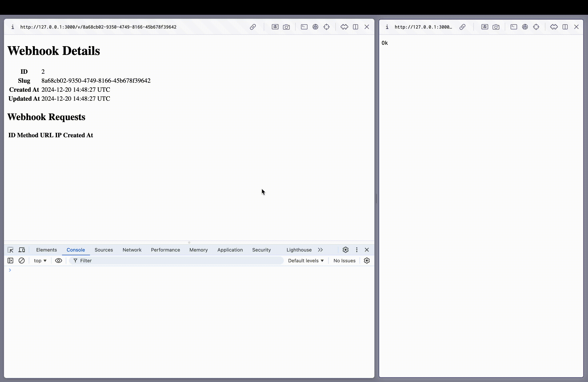This screenshot has height=382, width=588.
Task: Open the Application tab
Action: (230, 250)
